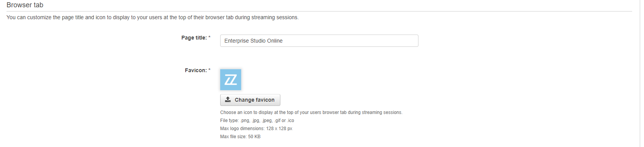Click the 'Max file size: 50 KB' line
Image resolution: width=644 pixels, height=147 pixels.
pos(240,137)
